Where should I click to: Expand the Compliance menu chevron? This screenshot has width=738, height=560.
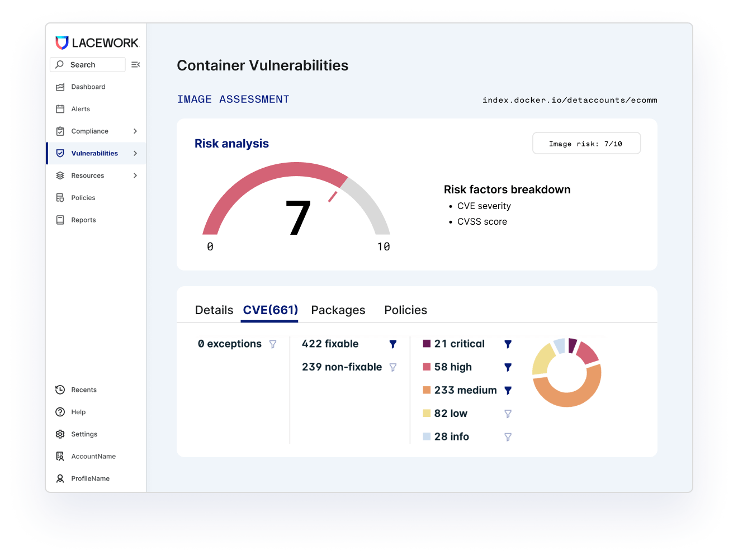tap(135, 131)
